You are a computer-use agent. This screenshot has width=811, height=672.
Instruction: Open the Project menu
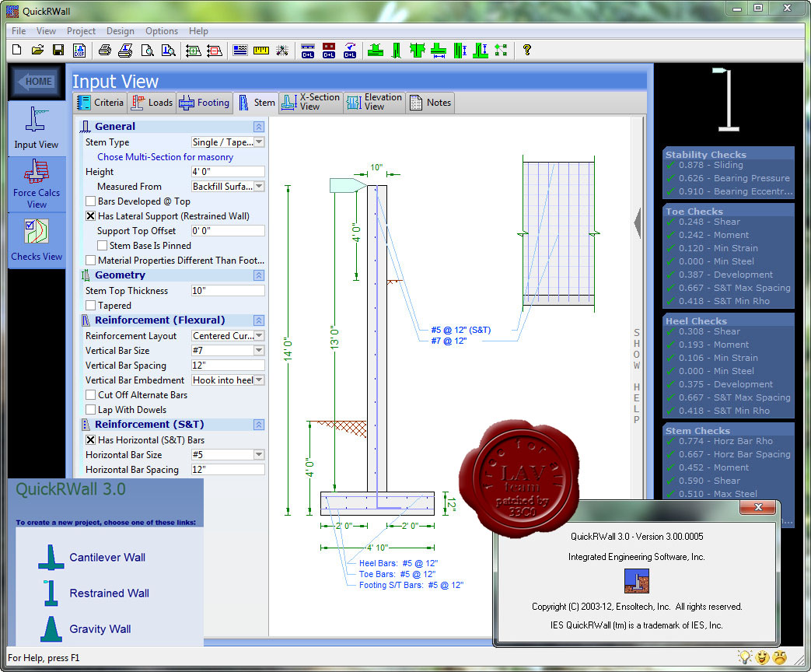[81, 31]
